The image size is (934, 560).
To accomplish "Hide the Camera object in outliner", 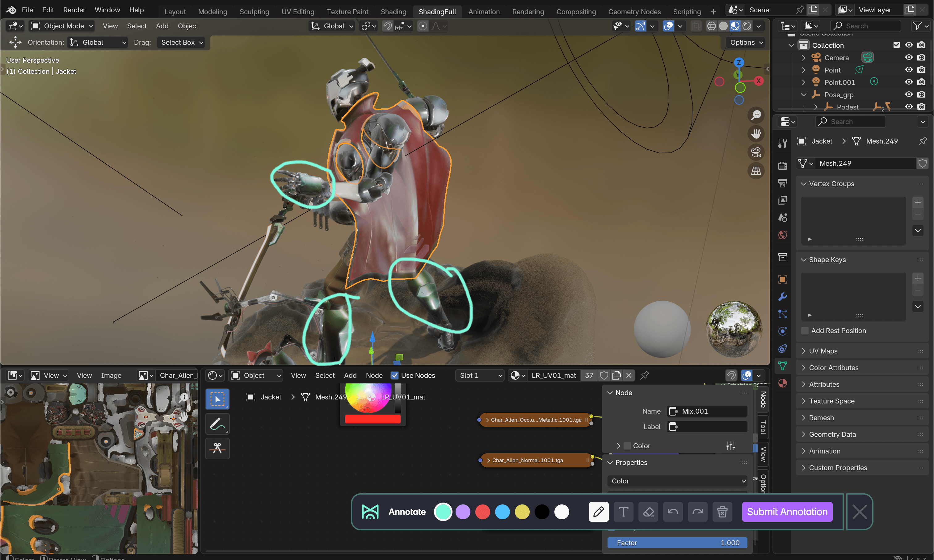I will pyautogui.click(x=909, y=57).
